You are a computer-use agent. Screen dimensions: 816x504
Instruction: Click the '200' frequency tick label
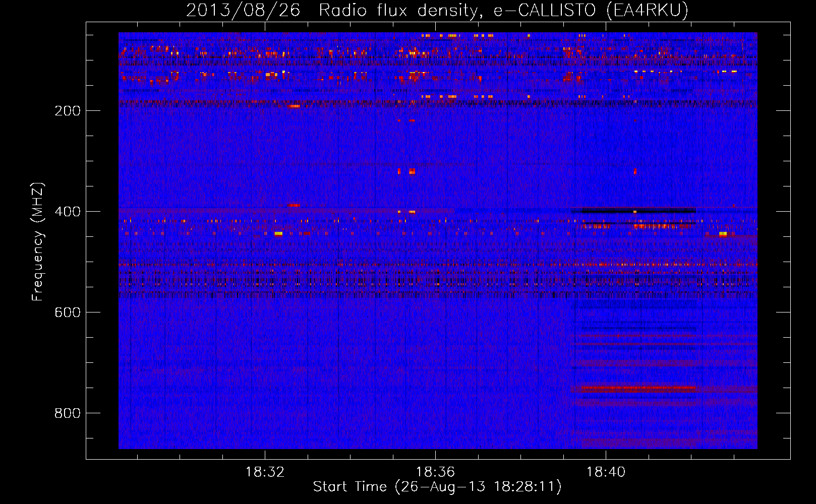coord(68,111)
